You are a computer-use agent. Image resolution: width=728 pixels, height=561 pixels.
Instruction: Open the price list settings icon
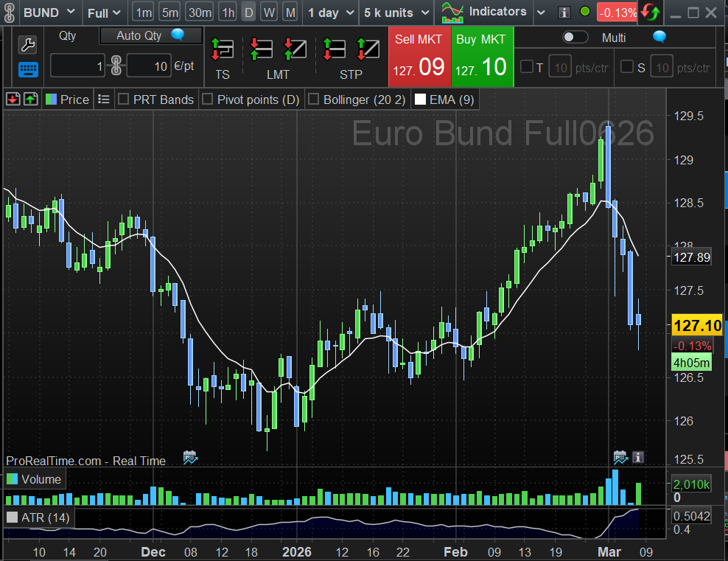coord(104,100)
